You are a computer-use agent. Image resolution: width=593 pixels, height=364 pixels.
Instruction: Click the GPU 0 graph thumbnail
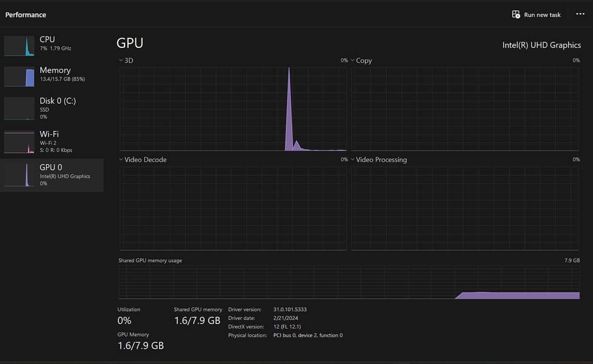click(19, 175)
